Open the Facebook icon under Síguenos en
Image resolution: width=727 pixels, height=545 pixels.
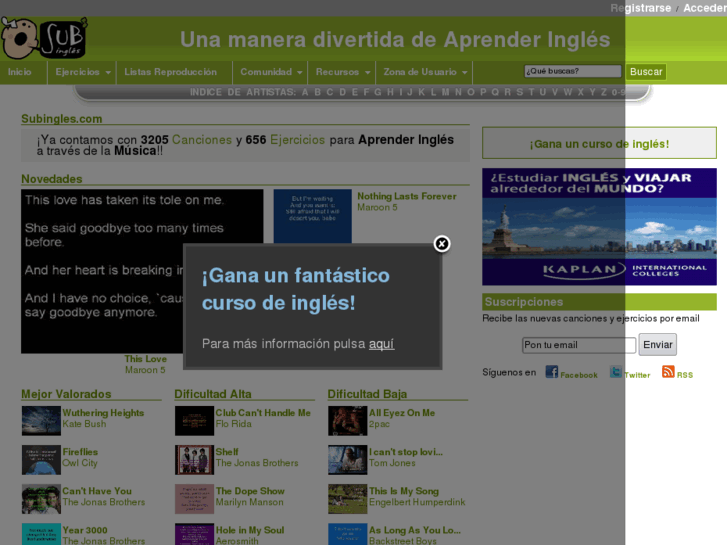click(x=552, y=372)
